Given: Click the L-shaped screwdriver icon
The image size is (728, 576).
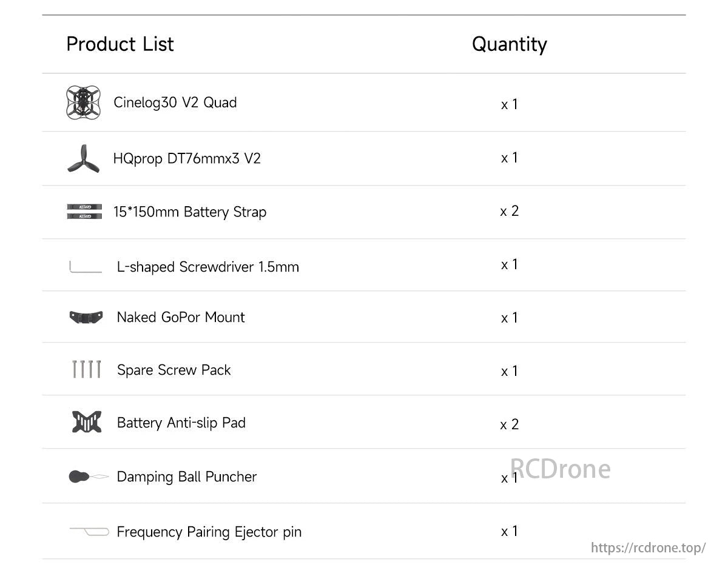Looking at the screenshot, I should tap(86, 267).
